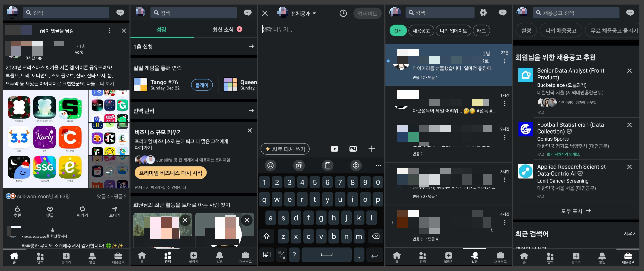Screen dimensions: 644x271
Task: Expand the 1촌 신청 section arrow
Action: [x=251, y=46]
